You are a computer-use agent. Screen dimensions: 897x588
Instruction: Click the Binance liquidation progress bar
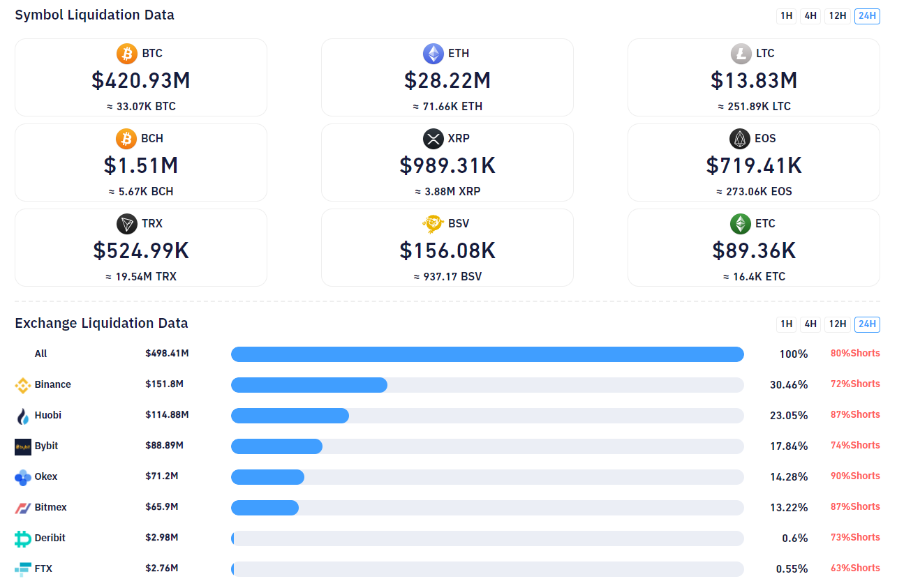pos(487,385)
